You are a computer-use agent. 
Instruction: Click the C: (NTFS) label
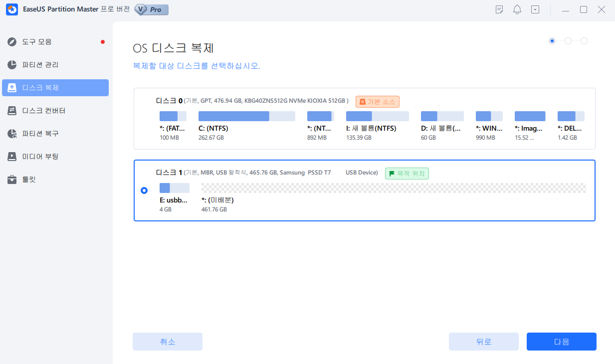(213, 128)
